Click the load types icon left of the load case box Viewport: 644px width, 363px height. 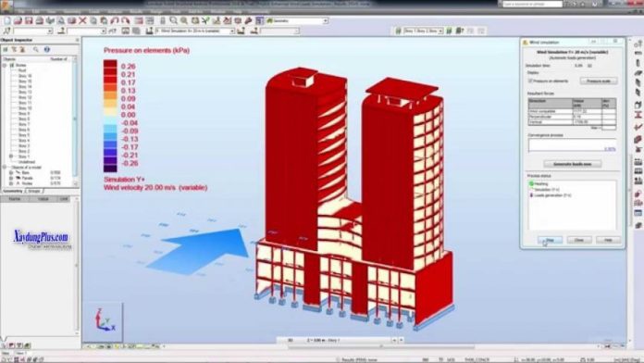[x=150, y=31]
